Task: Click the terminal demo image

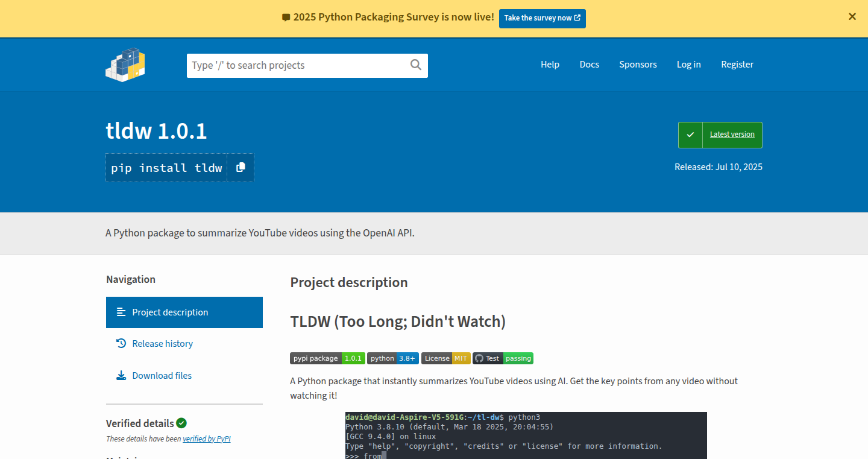Action: 526,435
